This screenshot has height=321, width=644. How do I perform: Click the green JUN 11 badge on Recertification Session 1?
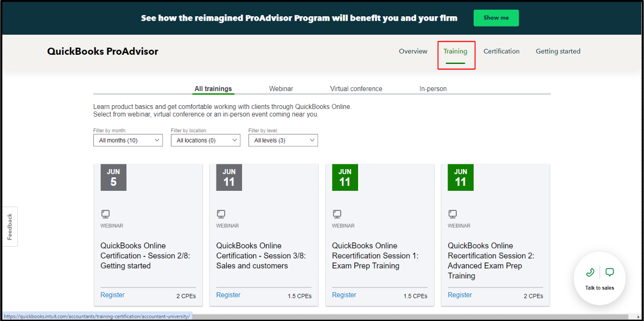(345, 177)
